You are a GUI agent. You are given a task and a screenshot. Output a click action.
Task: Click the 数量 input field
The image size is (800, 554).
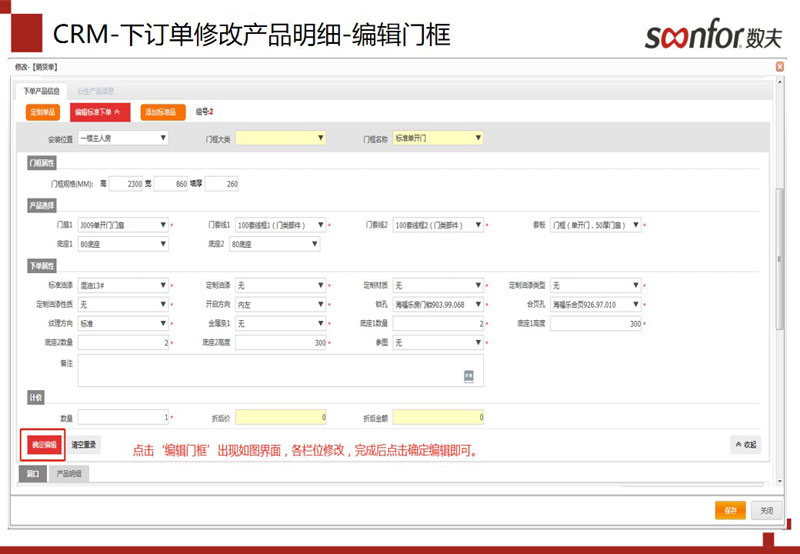click(122, 417)
